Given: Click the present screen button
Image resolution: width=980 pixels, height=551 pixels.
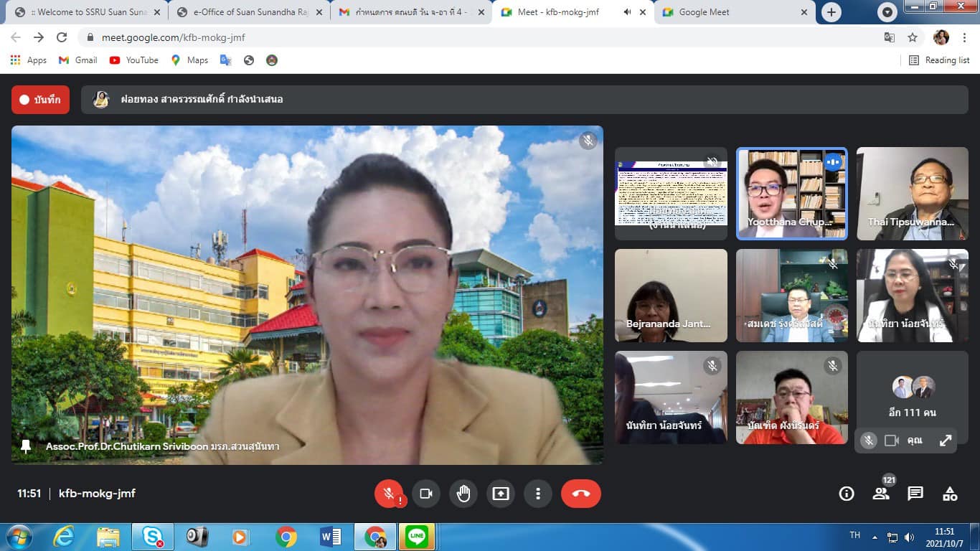Looking at the screenshot, I should coord(501,494).
